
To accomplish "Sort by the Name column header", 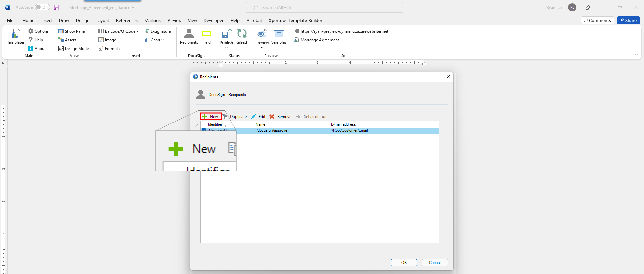I will 260,124.
